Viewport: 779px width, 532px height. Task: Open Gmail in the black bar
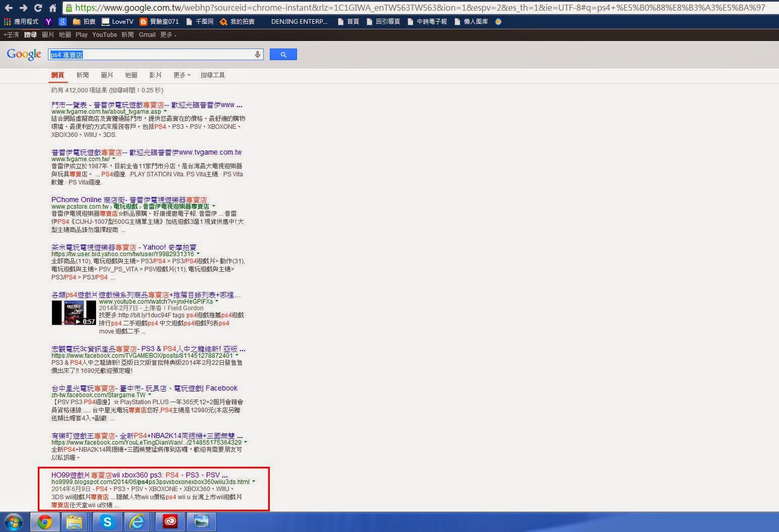[147, 35]
